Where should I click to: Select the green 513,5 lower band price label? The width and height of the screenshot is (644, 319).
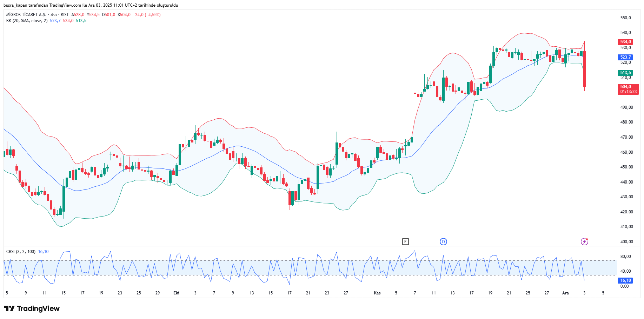point(625,73)
